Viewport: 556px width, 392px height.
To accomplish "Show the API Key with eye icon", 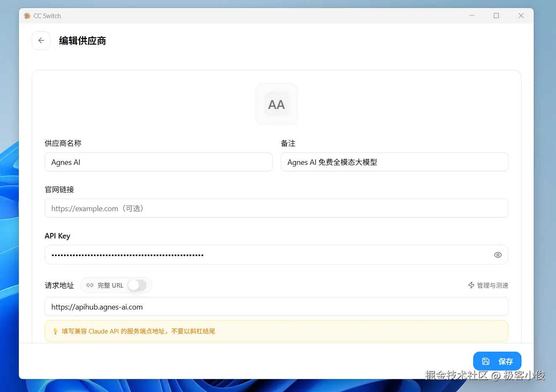I will click(x=498, y=255).
